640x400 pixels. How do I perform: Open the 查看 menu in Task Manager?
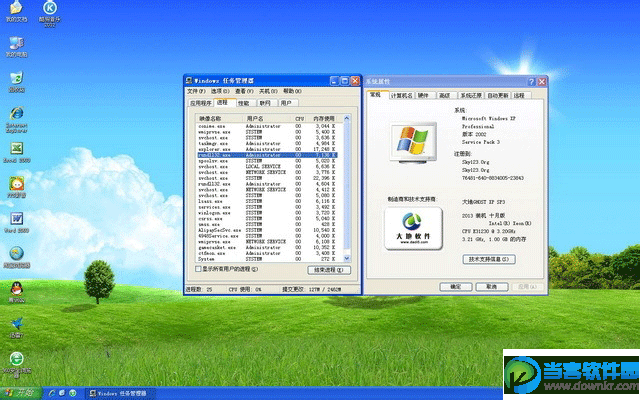[243, 90]
